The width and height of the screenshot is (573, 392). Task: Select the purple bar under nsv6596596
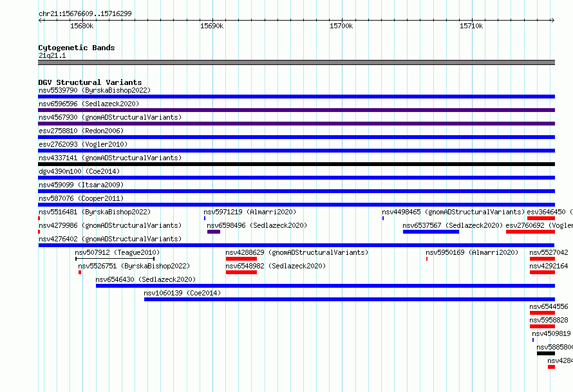point(296,110)
